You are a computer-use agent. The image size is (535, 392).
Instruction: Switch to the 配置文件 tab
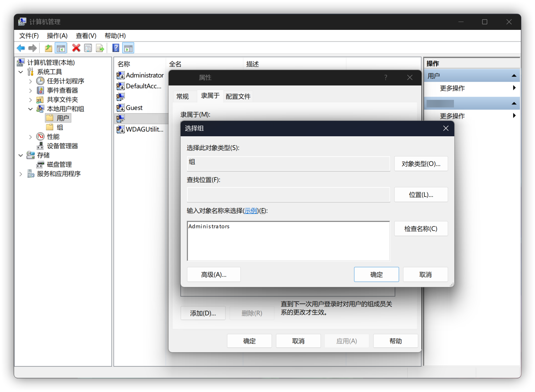[238, 96]
